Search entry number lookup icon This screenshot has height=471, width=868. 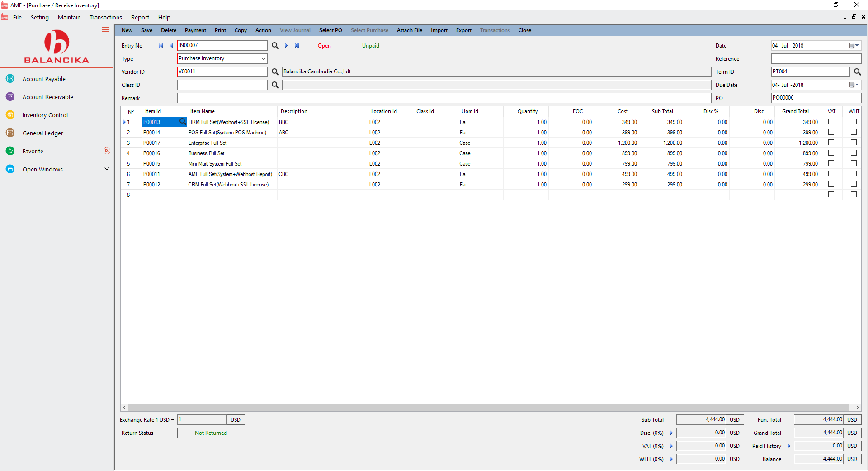275,46
